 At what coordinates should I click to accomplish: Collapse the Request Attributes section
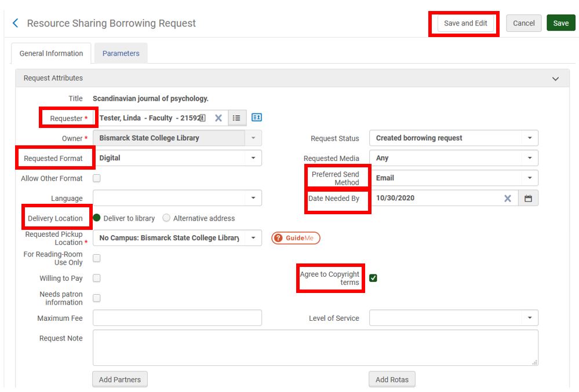tap(555, 78)
